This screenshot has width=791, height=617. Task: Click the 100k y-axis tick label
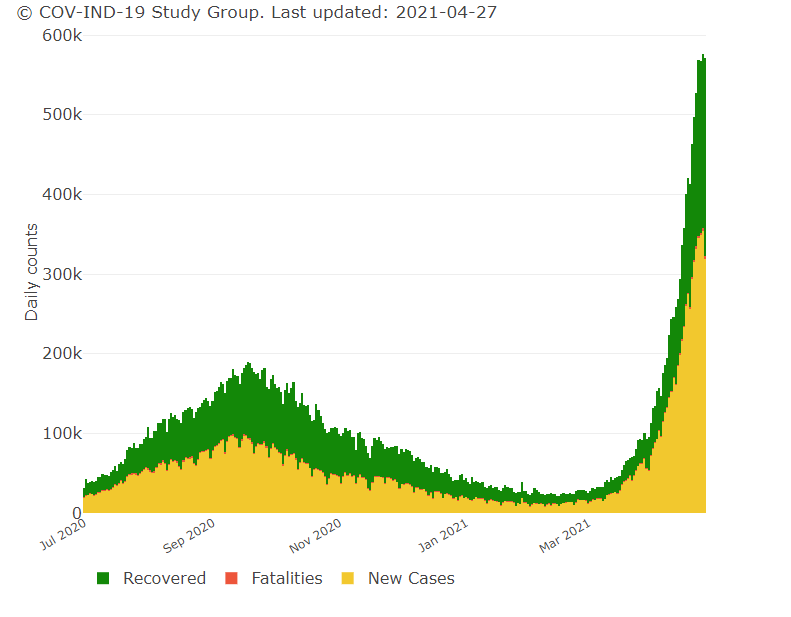[x=61, y=433]
